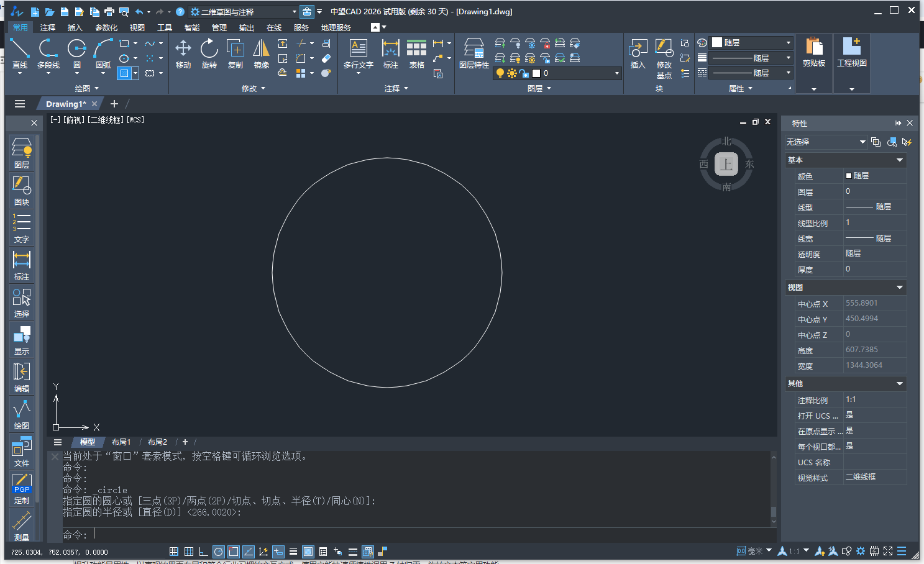
Task: Select the Mirror (镜像) tool
Action: click(x=262, y=53)
